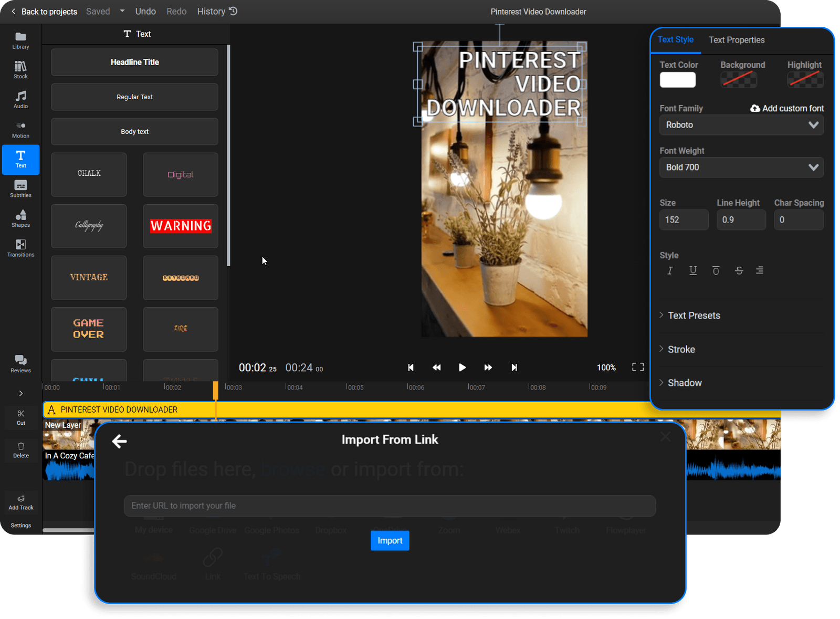Click the back arrow in Import From Link
This screenshot has height=619, width=840.
click(120, 441)
